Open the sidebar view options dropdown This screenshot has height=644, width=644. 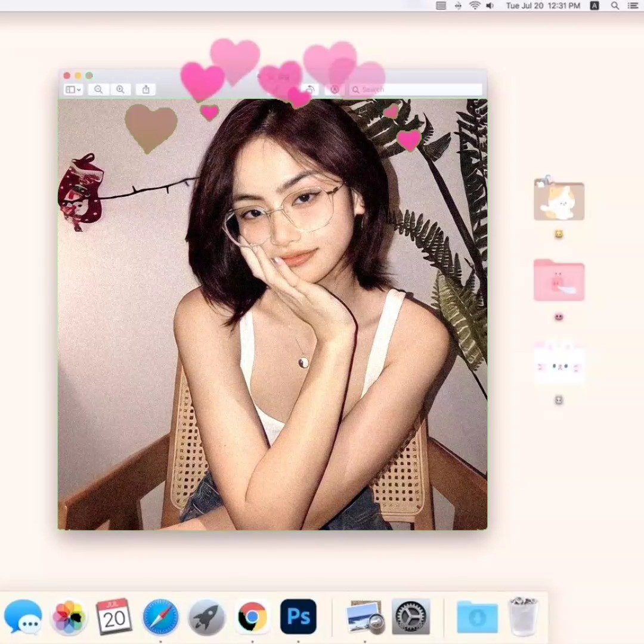(73, 89)
